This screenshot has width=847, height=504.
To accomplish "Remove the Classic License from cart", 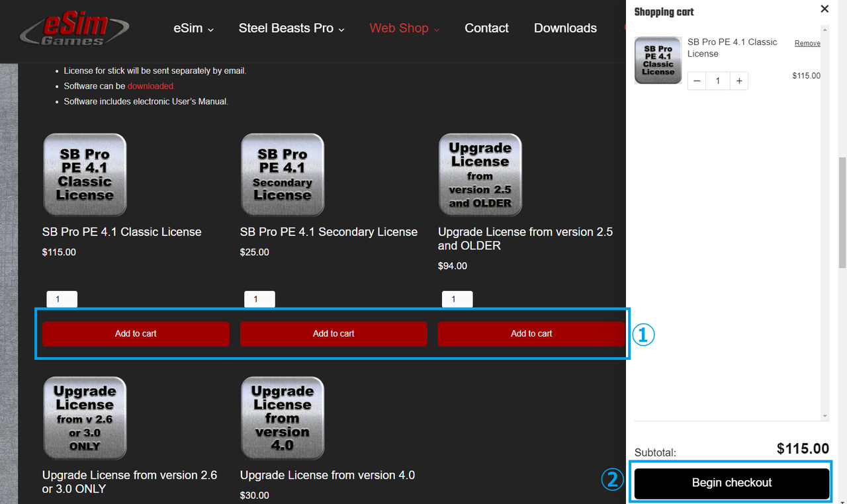I will [807, 43].
